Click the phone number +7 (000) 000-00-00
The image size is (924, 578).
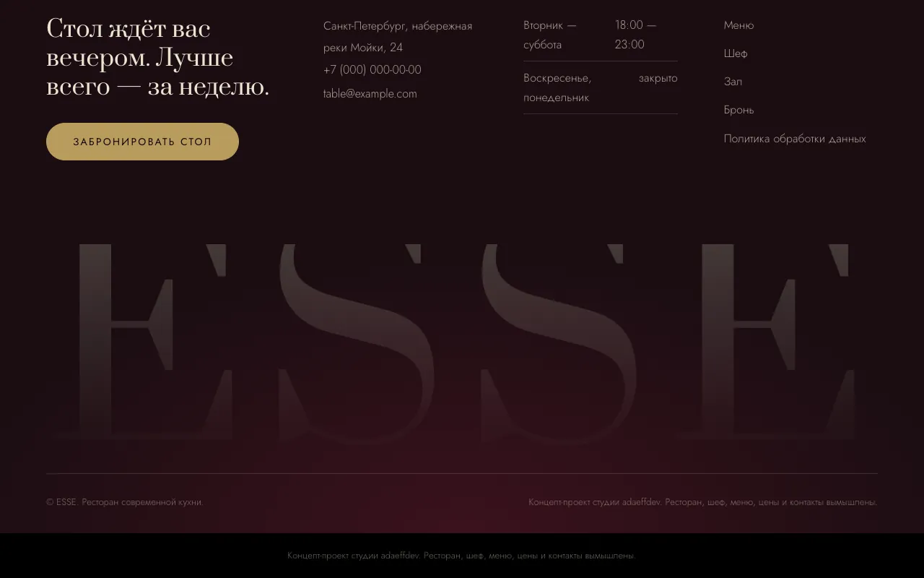point(372,70)
